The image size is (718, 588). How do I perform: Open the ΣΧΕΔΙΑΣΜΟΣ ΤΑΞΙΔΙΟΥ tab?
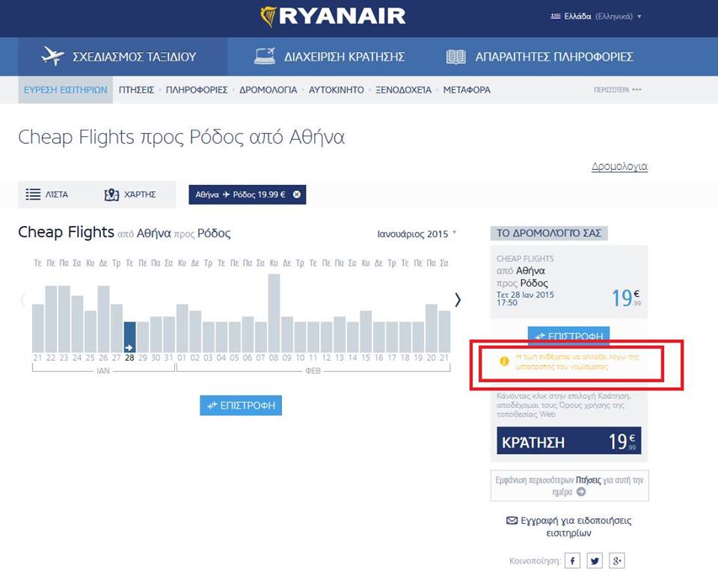pyautogui.click(x=123, y=57)
